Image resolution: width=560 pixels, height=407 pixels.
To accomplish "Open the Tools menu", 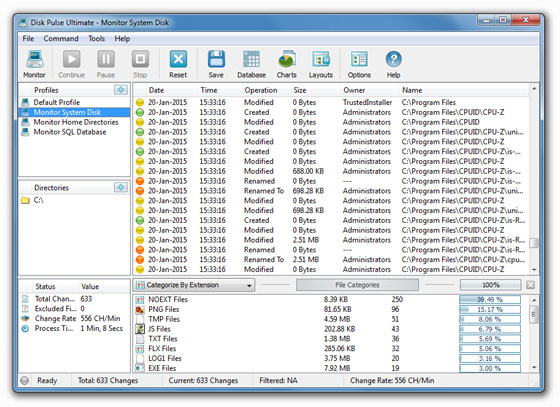I will [96, 39].
